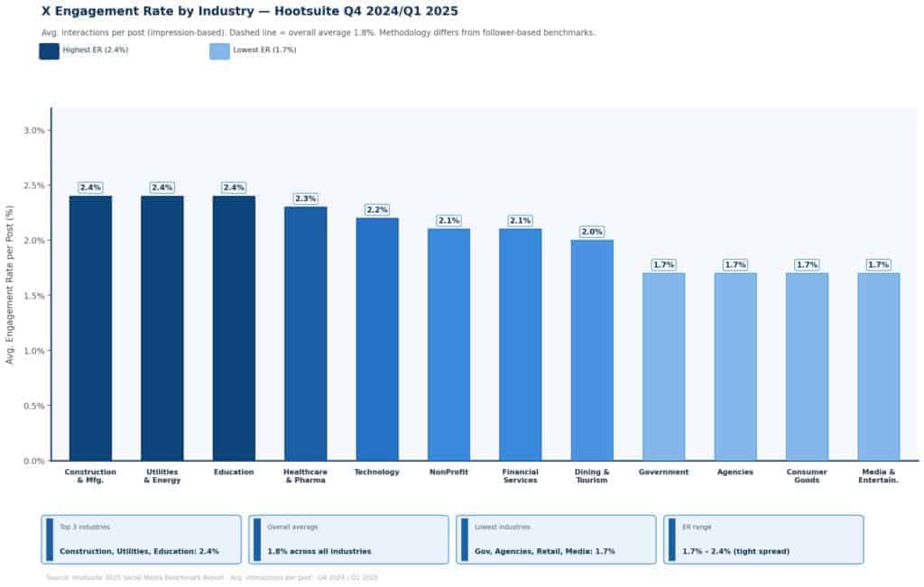Click the NonProfit bar
The width and height of the screenshot is (924, 587).
tap(448, 344)
